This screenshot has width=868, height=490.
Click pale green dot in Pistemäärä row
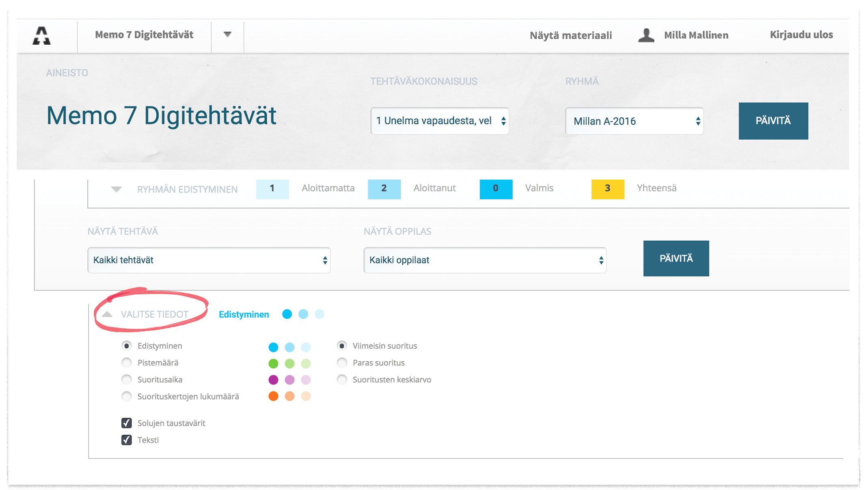click(x=306, y=364)
